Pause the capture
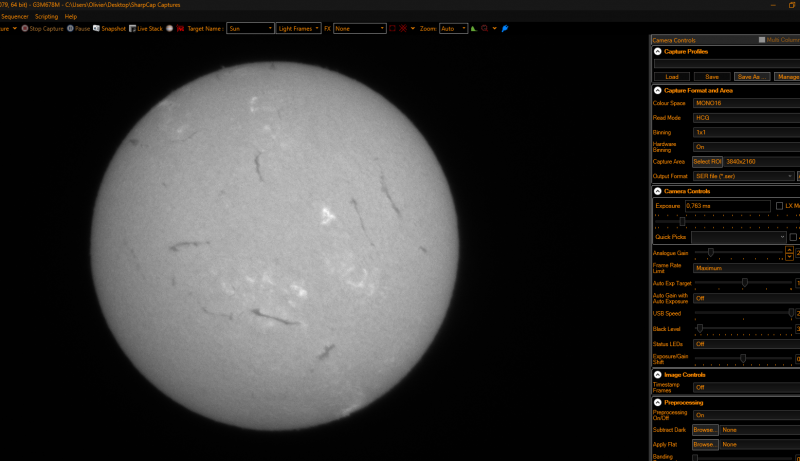Screen dimensions: 800x461 (79, 29)
